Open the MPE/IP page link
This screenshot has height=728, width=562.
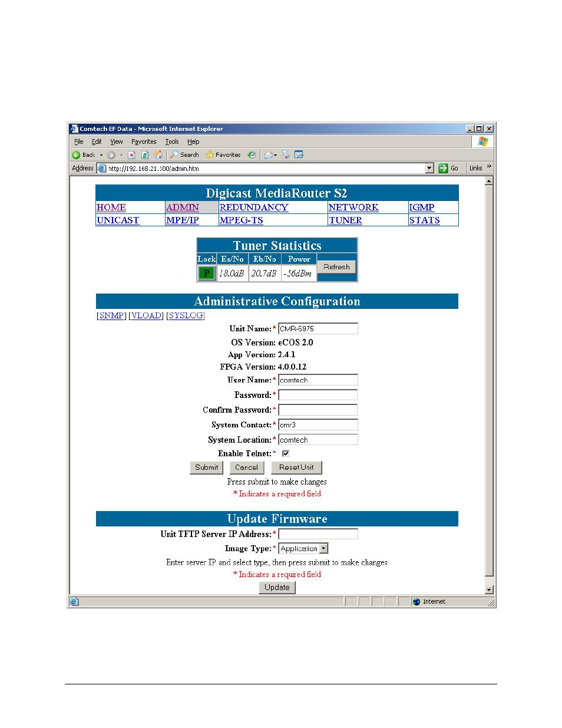pyautogui.click(x=183, y=220)
